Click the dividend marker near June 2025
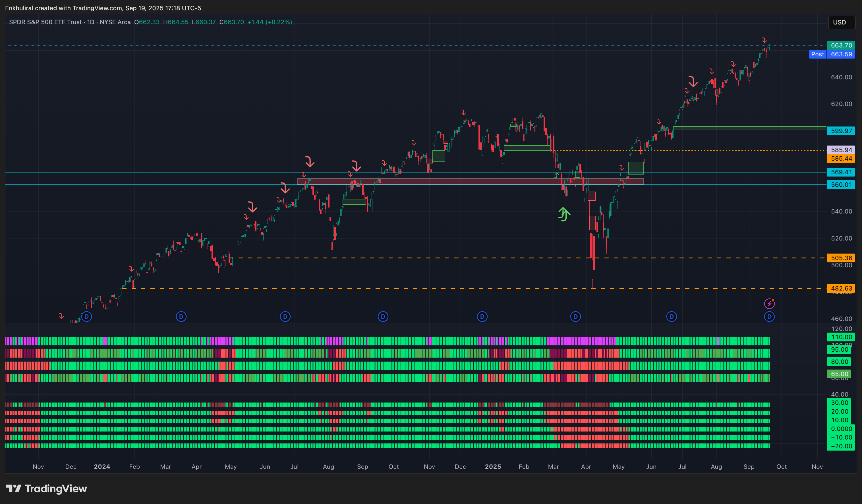 click(672, 317)
